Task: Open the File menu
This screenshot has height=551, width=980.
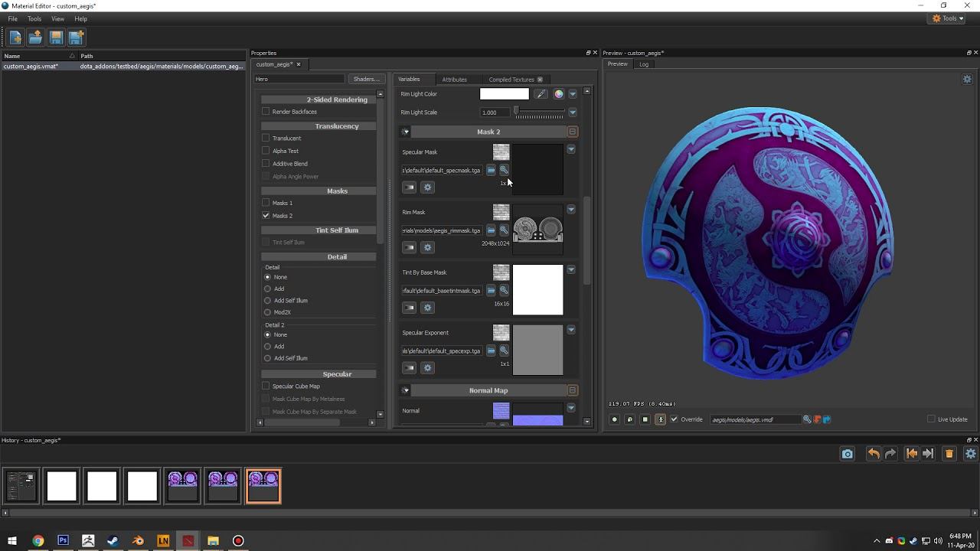Action: click(13, 18)
